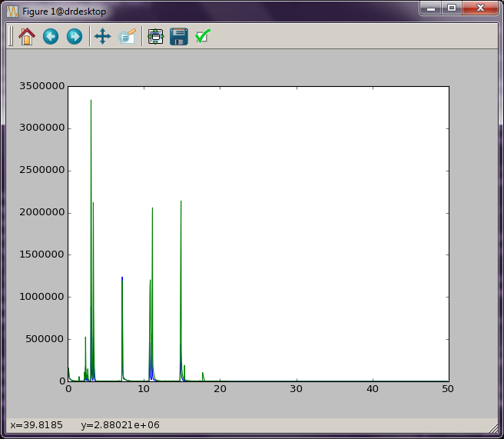Open Configure subplots dialog

(155, 36)
